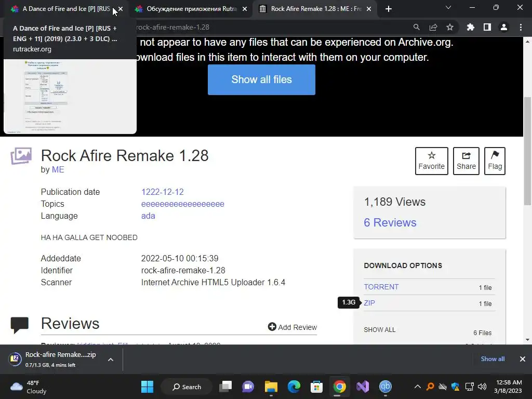
Task: Open Visual Studio from the taskbar
Action: (x=362, y=387)
